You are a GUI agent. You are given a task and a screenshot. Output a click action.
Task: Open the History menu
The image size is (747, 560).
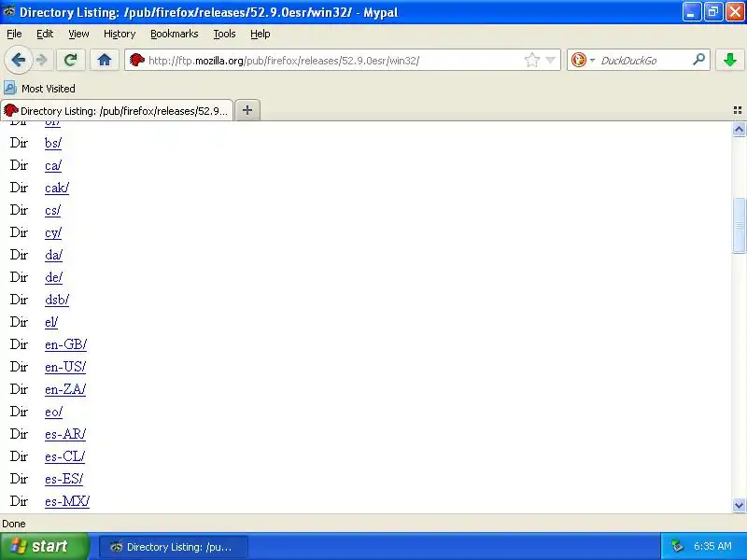coord(120,34)
